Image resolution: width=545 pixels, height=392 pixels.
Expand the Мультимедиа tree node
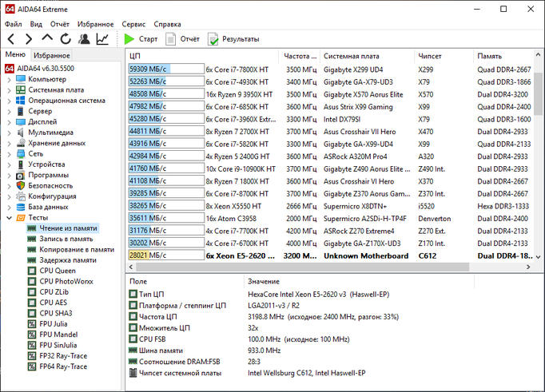pyautogui.click(x=10, y=133)
